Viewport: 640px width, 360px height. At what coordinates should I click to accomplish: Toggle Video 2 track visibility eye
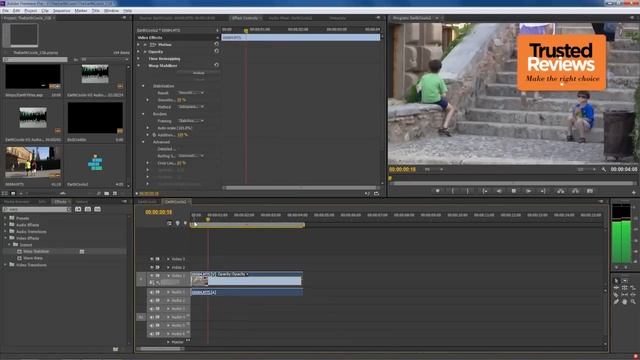click(x=152, y=267)
